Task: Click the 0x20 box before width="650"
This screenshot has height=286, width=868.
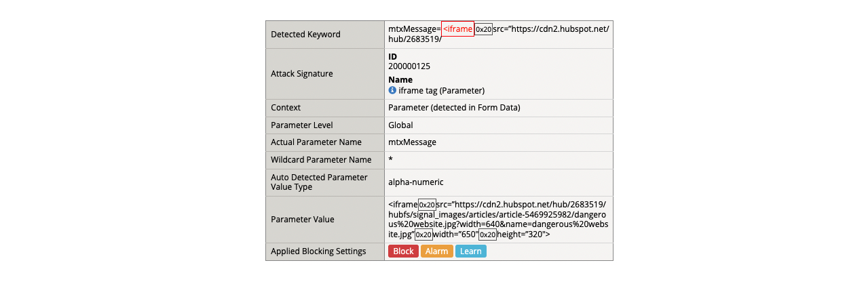Action: tap(423, 234)
